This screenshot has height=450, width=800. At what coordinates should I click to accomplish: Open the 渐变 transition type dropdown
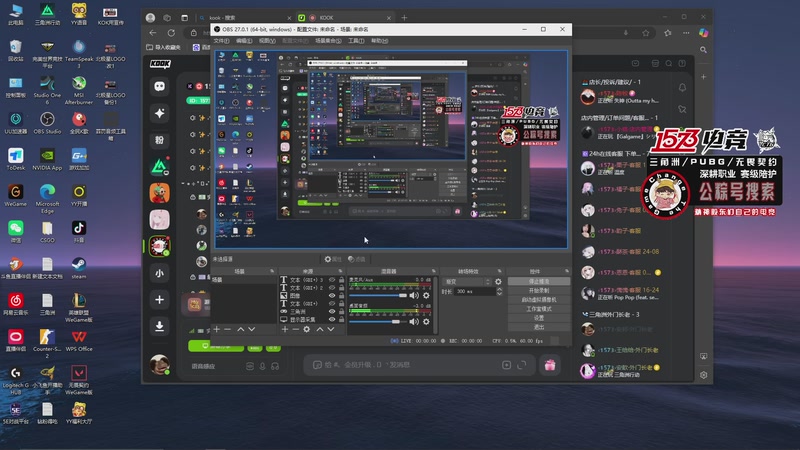click(466, 282)
